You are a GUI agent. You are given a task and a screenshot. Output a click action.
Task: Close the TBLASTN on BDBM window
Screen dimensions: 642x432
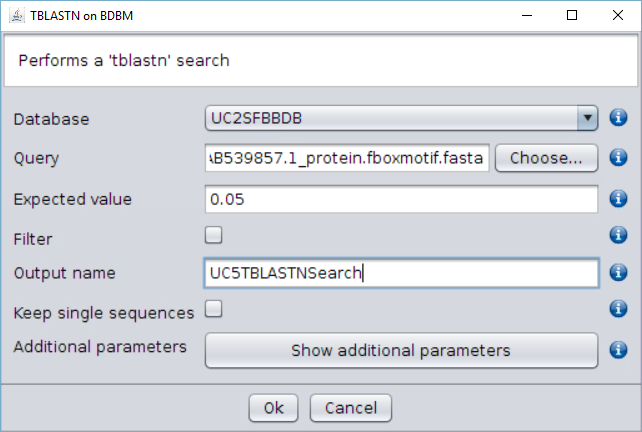[x=616, y=16]
